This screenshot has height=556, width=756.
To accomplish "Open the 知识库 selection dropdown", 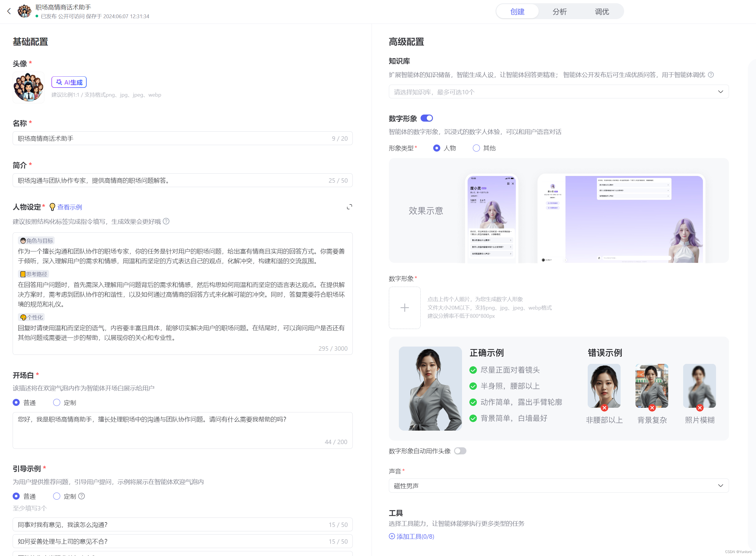I will coord(558,92).
